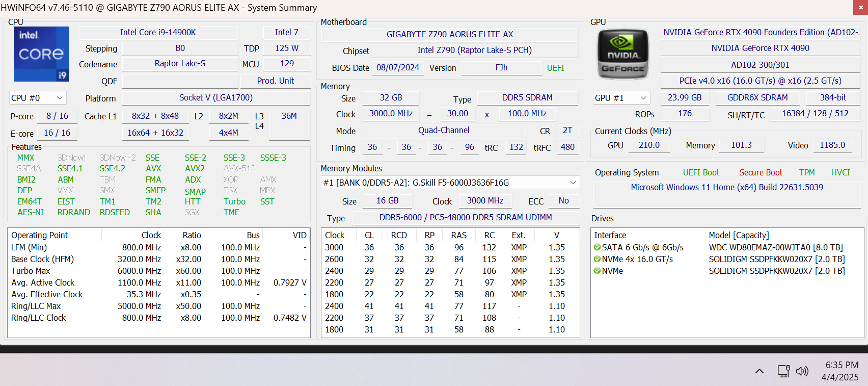The image size is (868, 386).
Task: Open network status tray icon
Action: click(x=783, y=371)
